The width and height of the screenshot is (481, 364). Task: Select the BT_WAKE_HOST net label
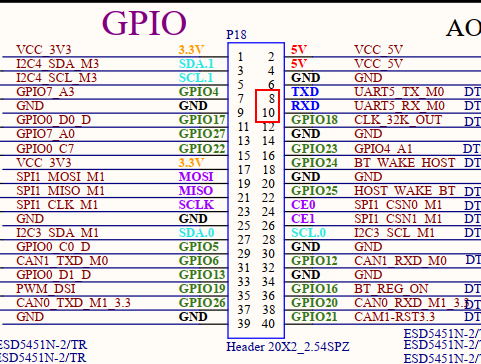pos(405,162)
